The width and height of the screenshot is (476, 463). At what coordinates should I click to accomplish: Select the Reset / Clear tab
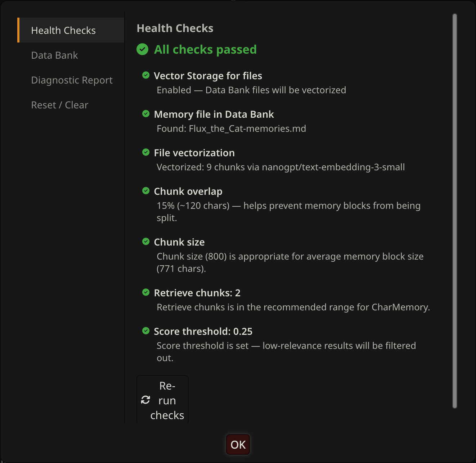click(x=59, y=105)
